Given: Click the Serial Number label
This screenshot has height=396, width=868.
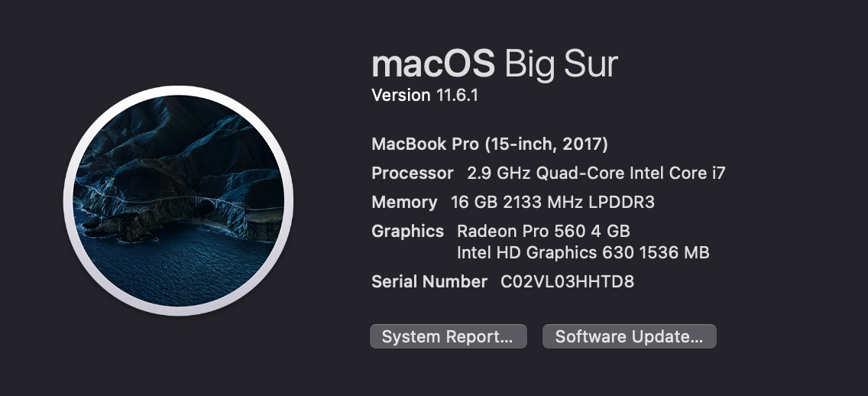Looking at the screenshot, I should 429,282.
